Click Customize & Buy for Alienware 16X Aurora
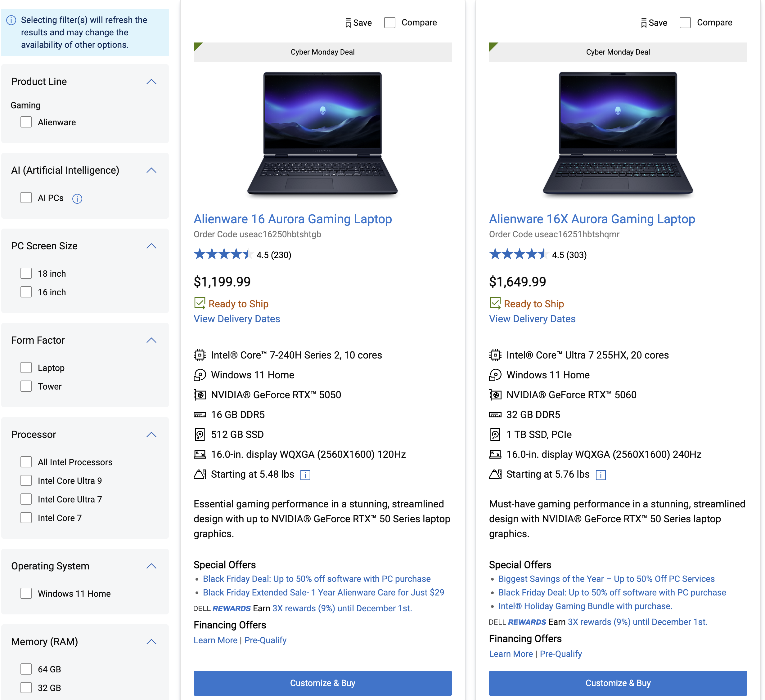 tap(617, 683)
